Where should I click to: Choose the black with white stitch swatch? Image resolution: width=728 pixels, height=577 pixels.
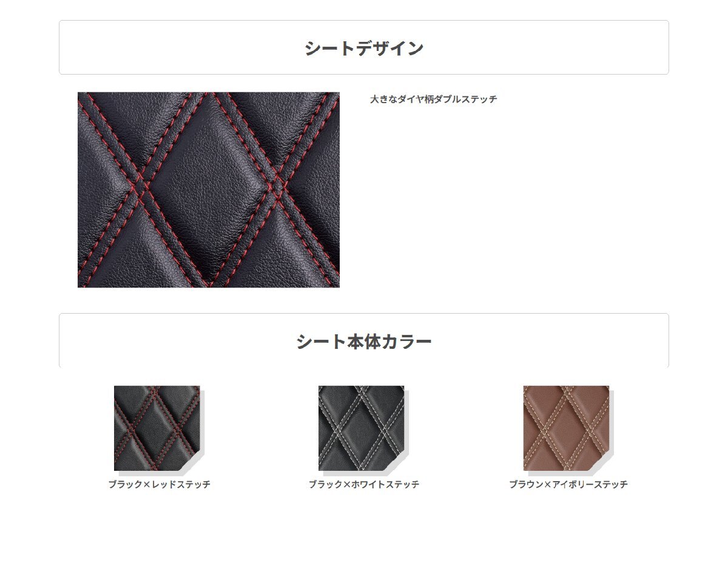(362, 428)
